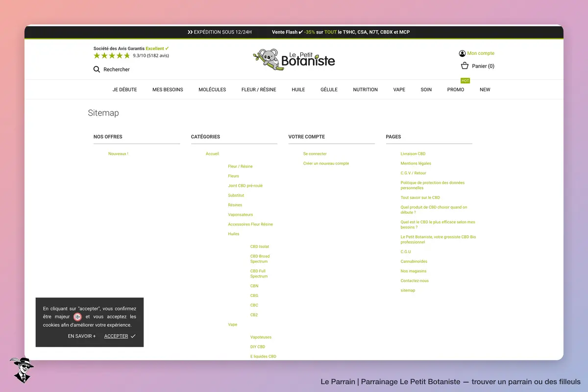Open the Contactez-nous link

coord(415,281)
